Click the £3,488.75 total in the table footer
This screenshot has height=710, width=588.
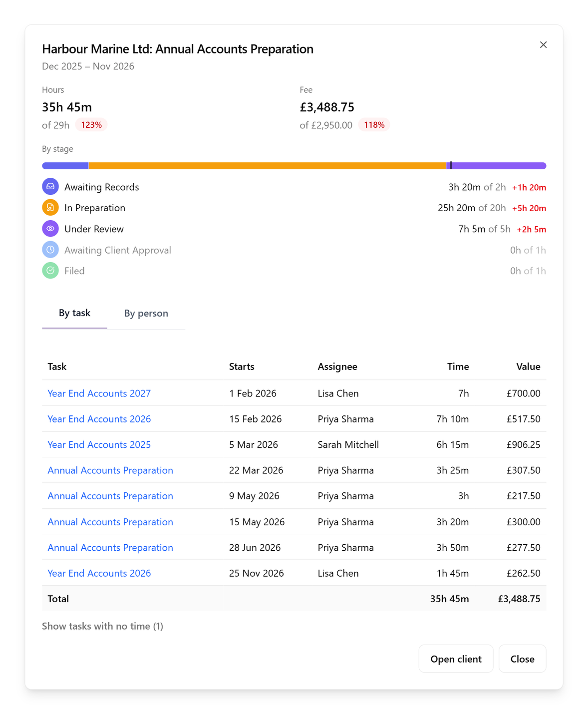[x=519, y=599]
